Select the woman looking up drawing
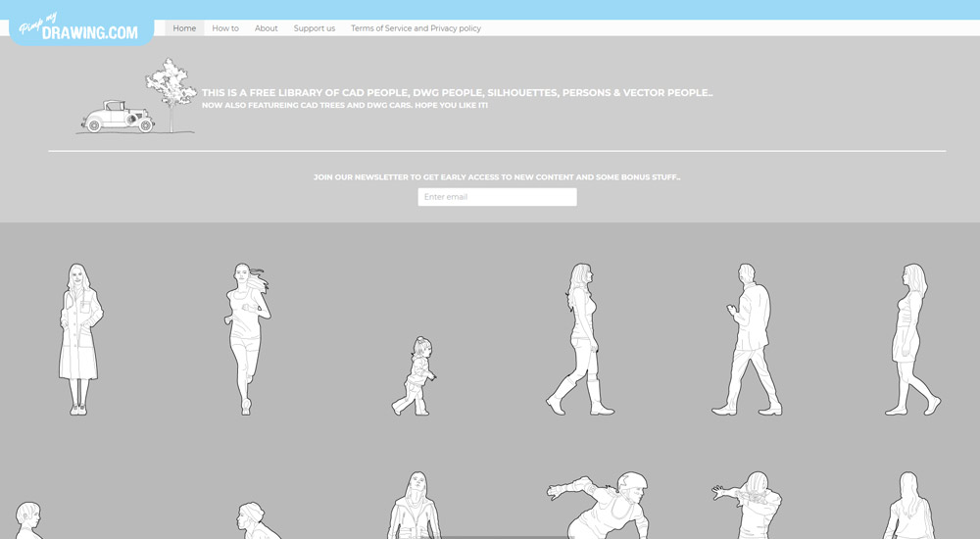The width and height of the screenshot is (980, 539). point(414,506)
